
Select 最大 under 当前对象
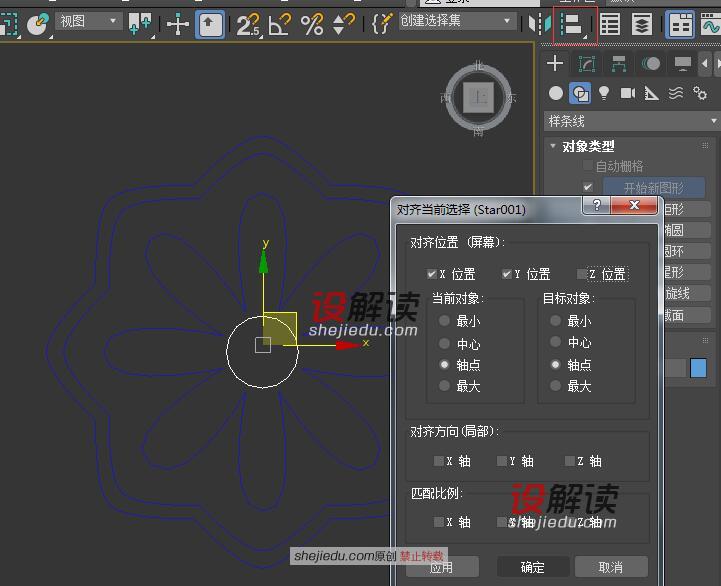point(444,385)
